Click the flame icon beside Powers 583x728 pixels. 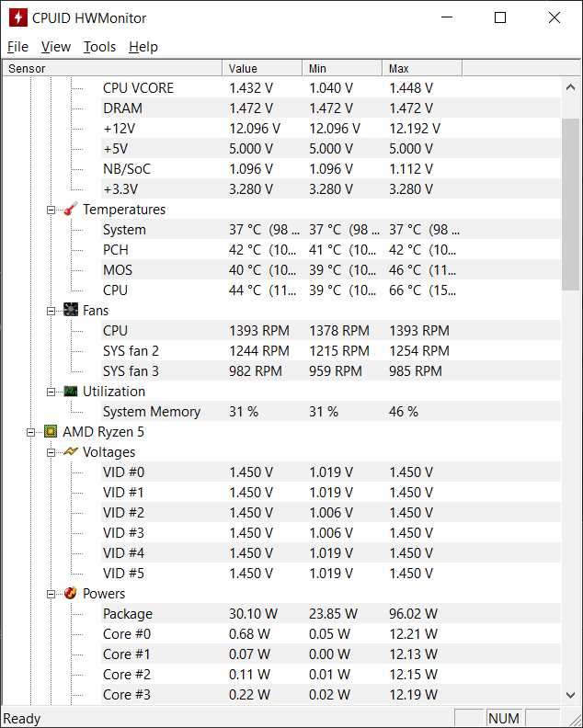71,594
